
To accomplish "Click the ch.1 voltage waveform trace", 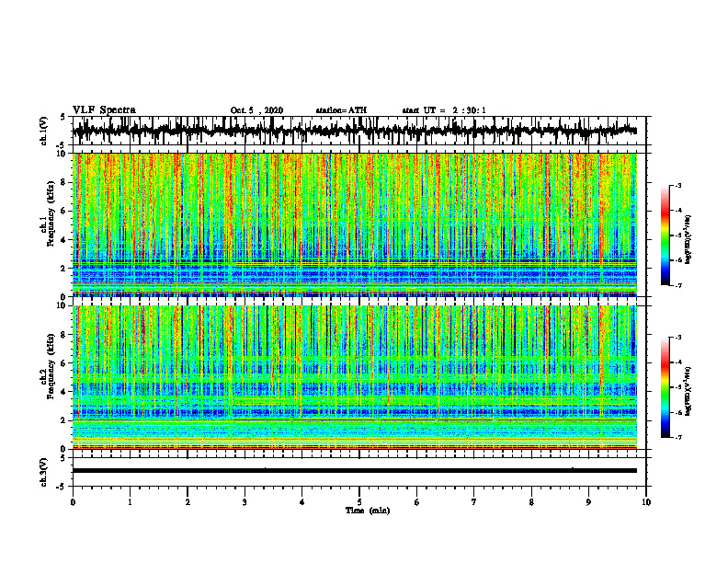I will pos(354,131).
